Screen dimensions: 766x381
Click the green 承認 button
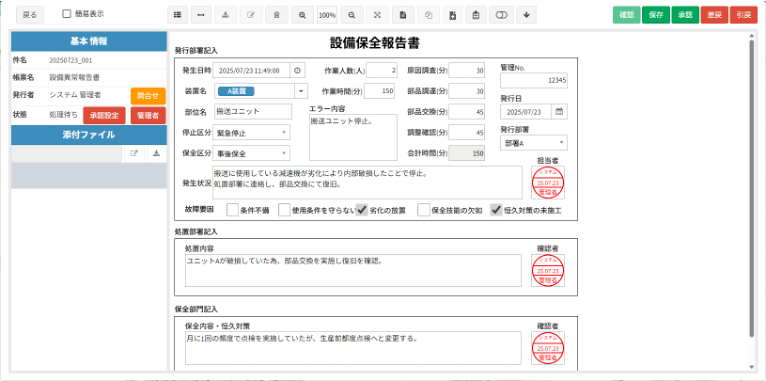click(685, 15)
